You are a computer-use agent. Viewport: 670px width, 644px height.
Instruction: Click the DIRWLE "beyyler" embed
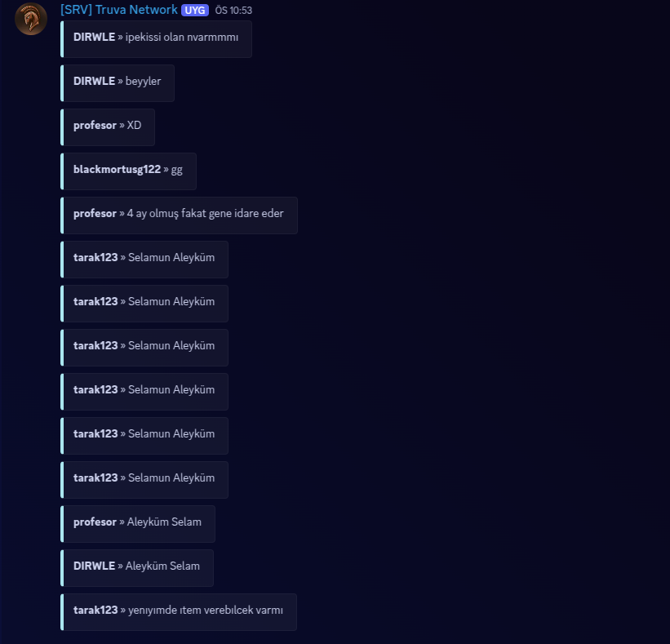[x=118, y=82]
